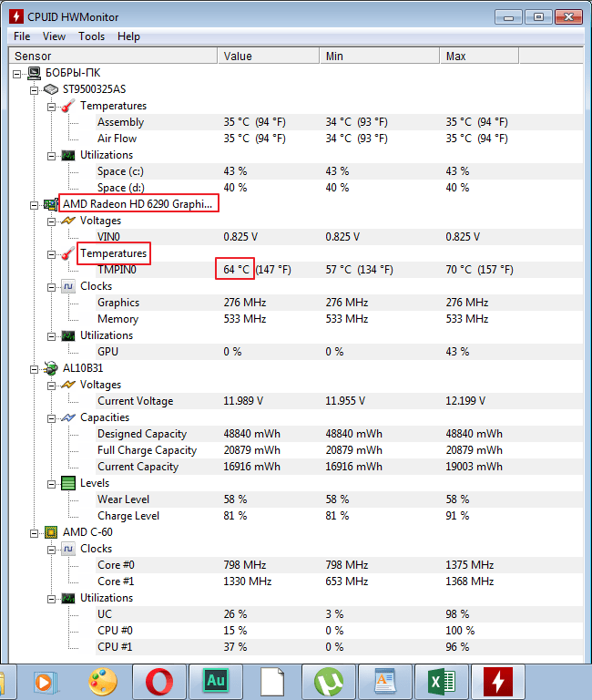Click the hard drive icon beside ST9500325AS

click(x=51, y=89)
